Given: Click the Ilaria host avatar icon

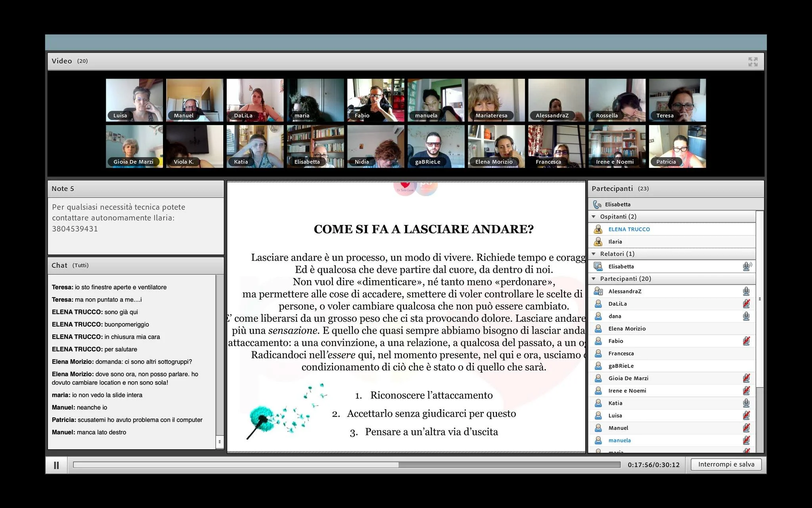Looking at the screenshot, I should pos(598,242).
